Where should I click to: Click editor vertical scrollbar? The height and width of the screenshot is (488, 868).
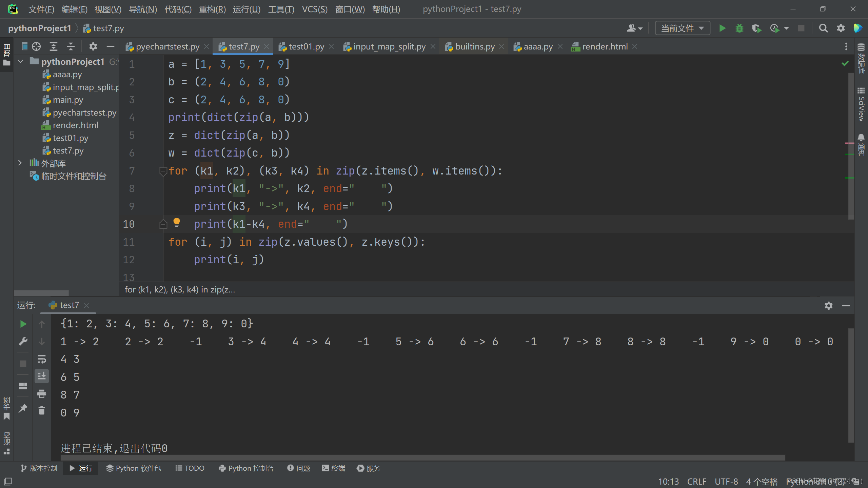851,146
